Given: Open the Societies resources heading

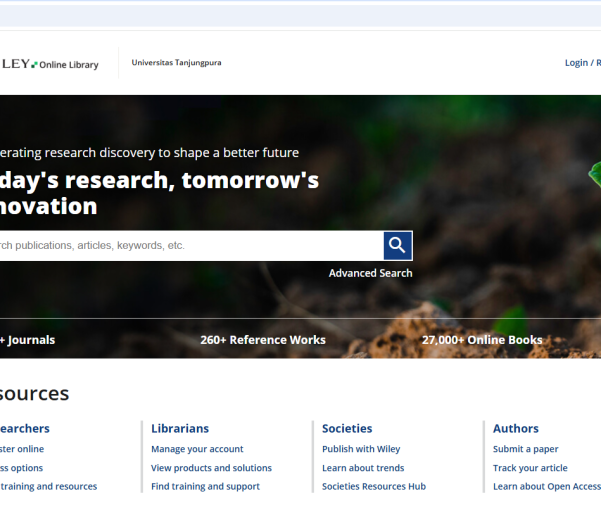Looking at the screenshot, I should pos(347,428).
